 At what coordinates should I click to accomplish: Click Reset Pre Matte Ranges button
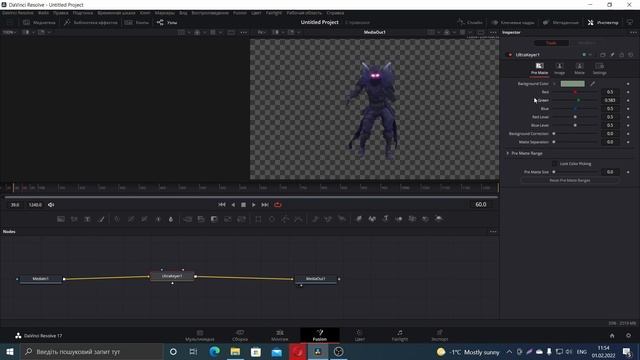(x=570, y=180)
